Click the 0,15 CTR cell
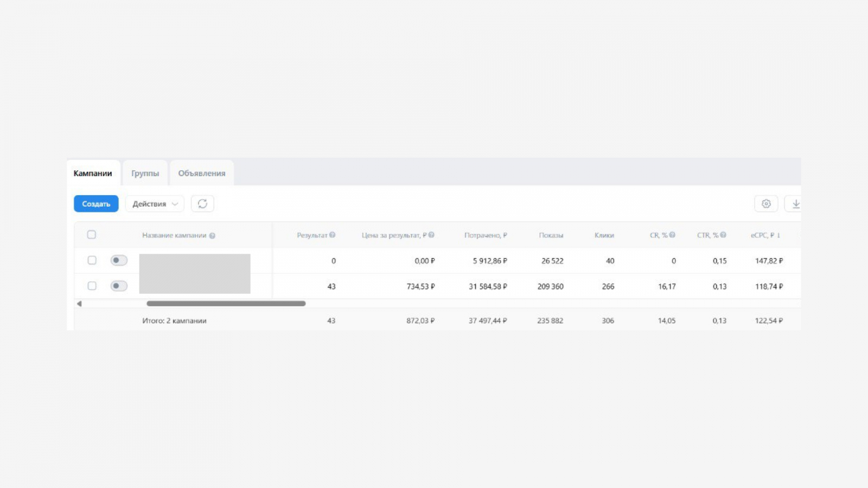This screenshot has width=868, height=488. pos(720,261)
